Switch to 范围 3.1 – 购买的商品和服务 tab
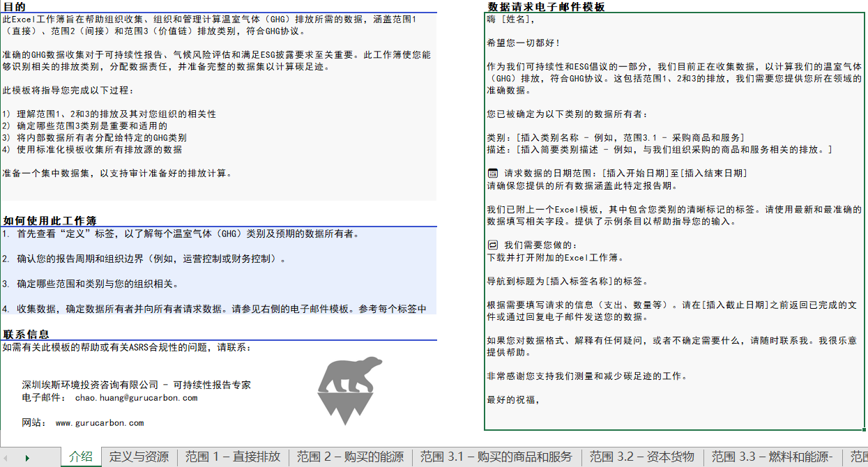This screenshot has height=467, width=868. (496, 457)
